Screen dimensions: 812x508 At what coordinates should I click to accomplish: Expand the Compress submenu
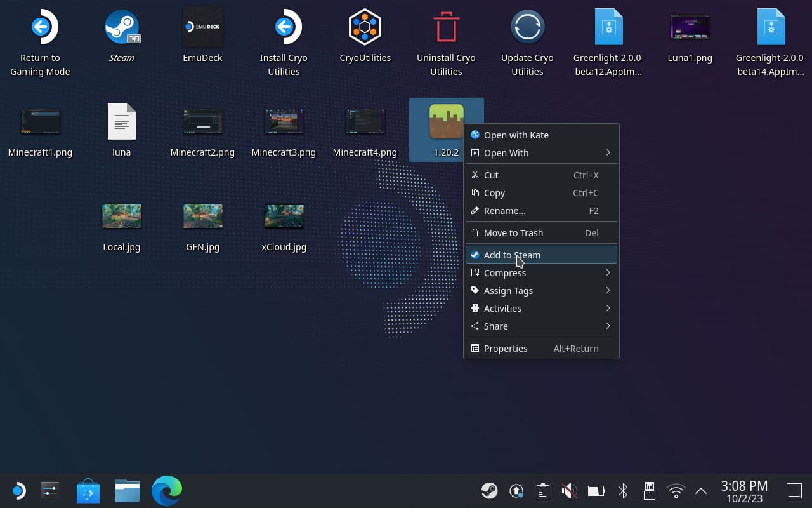505,272
